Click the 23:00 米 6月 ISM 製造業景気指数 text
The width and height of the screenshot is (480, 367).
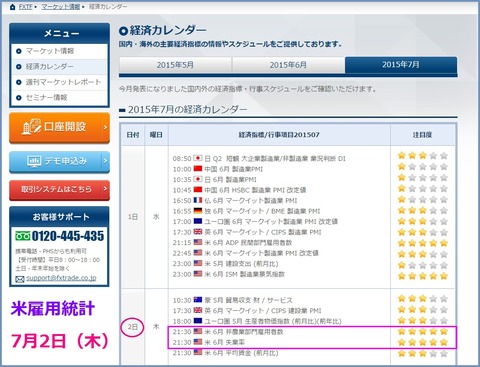click(229, 274)
